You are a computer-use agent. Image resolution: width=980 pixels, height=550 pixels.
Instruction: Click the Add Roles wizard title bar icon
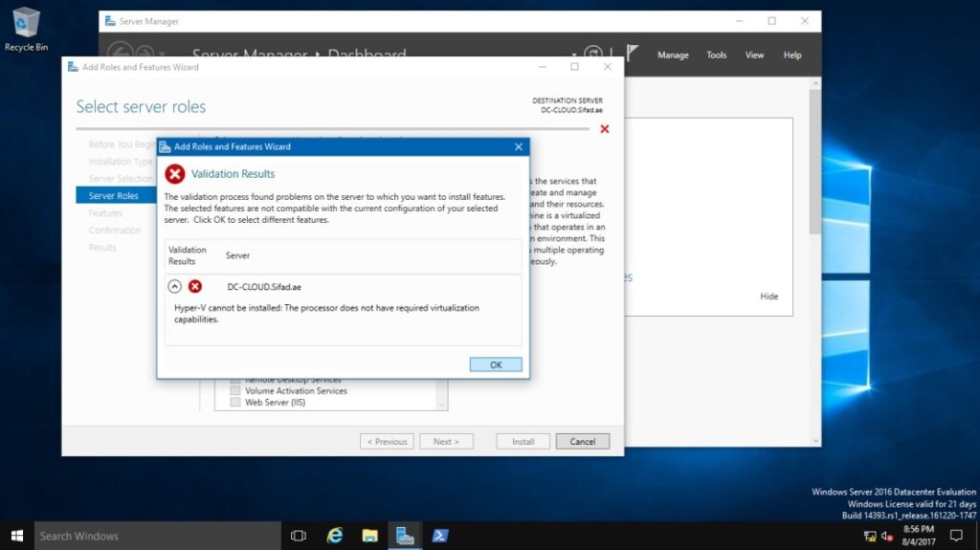tap(73, 67)
